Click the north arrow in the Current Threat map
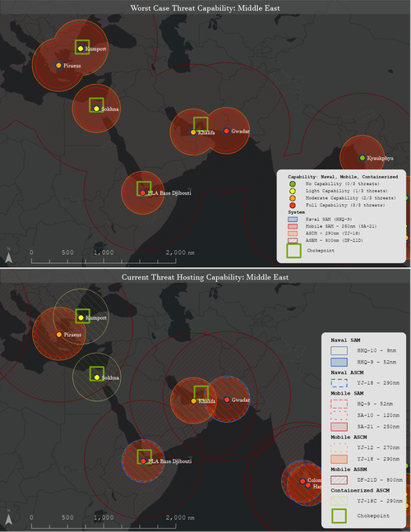 click(x=8, y=516)
